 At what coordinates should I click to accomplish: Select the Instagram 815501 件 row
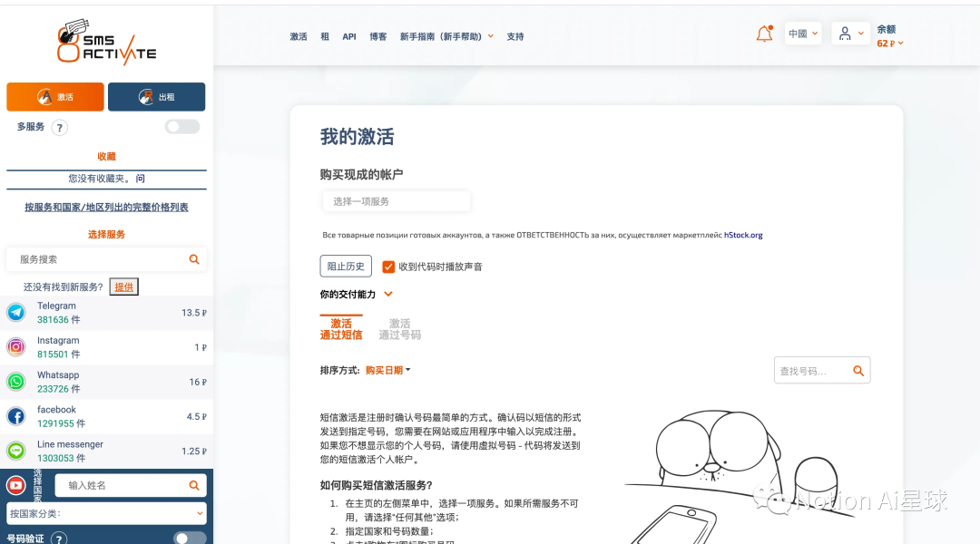coord(106,347)
